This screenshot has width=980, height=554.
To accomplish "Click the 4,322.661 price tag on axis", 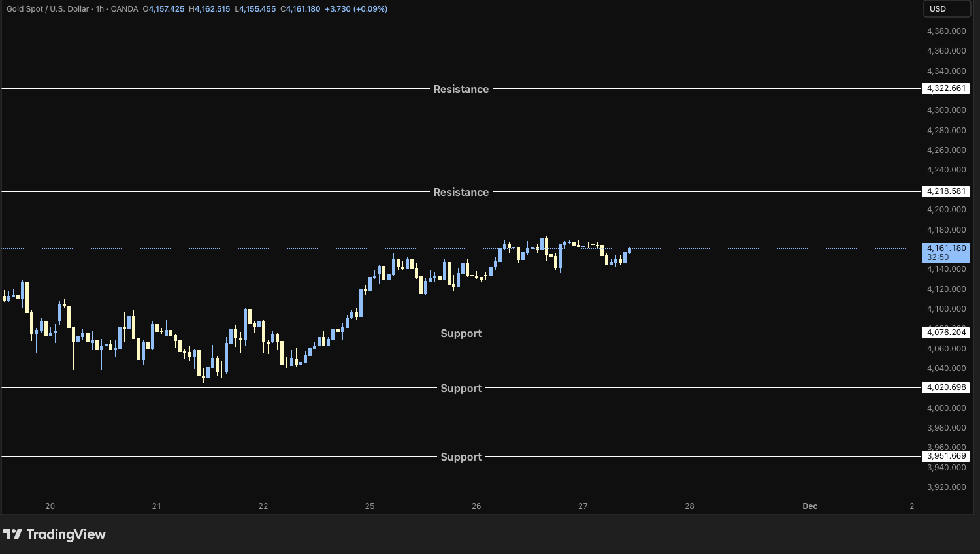I will tap(945, 88).
